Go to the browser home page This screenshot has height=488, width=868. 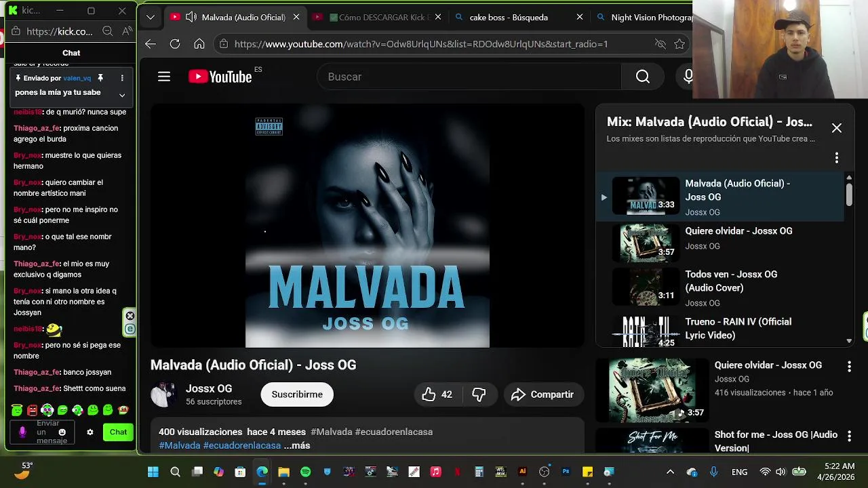(199, 44)
